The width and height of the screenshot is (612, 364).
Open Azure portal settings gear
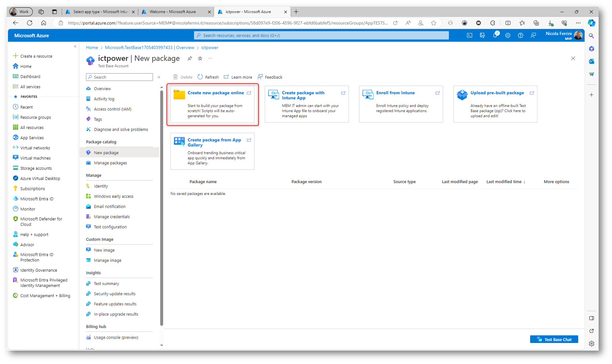(508, 36)
